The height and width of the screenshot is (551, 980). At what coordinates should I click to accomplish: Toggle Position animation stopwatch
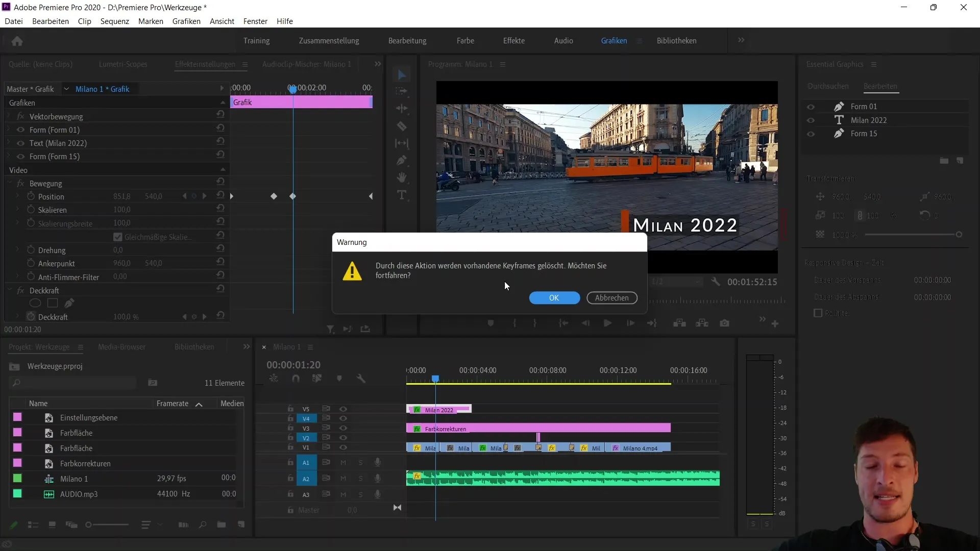pos(31,196)
